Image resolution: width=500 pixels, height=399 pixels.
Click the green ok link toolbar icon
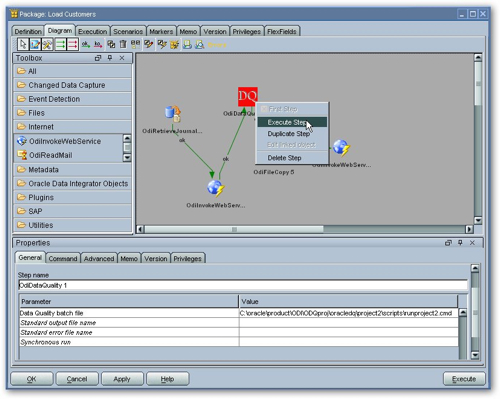click(x=86, y=44)
